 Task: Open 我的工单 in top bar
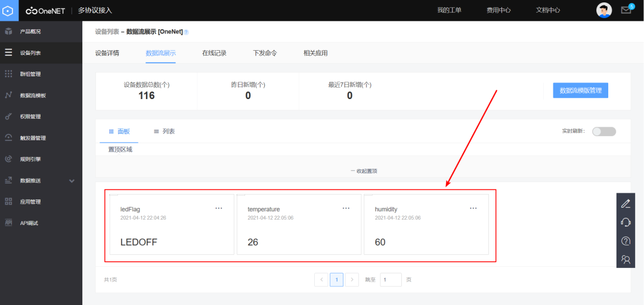[x=450, y=10]
